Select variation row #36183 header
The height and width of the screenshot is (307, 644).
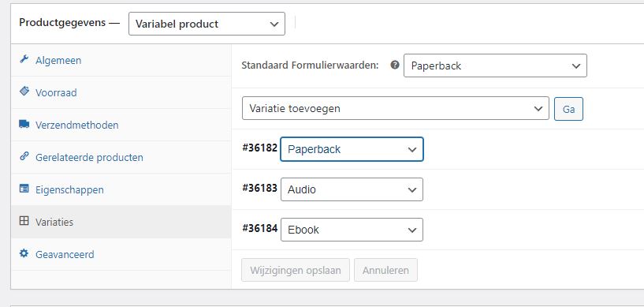pos(437,189)
